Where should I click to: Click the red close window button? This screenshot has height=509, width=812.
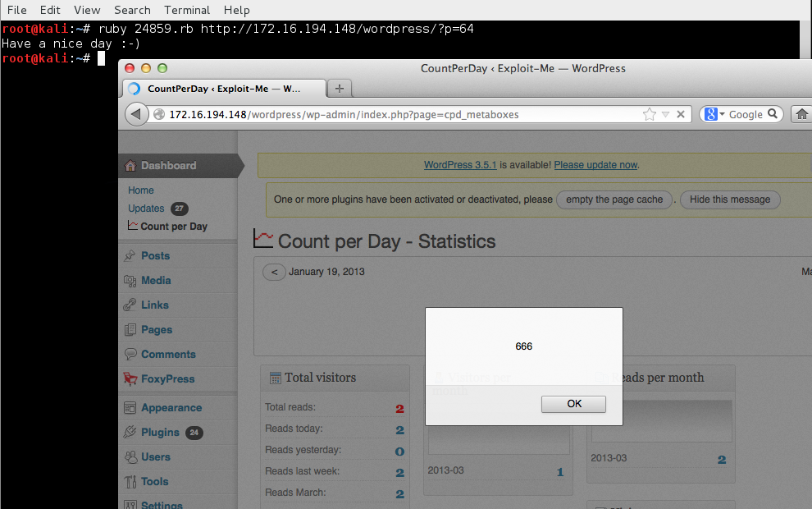(130, 68)
